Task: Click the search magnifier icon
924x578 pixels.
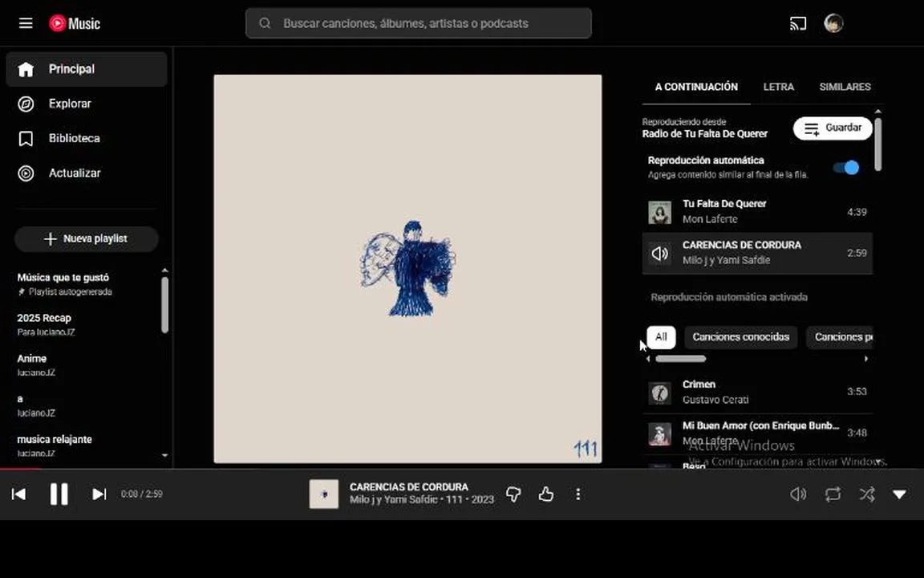Action: 265,23
